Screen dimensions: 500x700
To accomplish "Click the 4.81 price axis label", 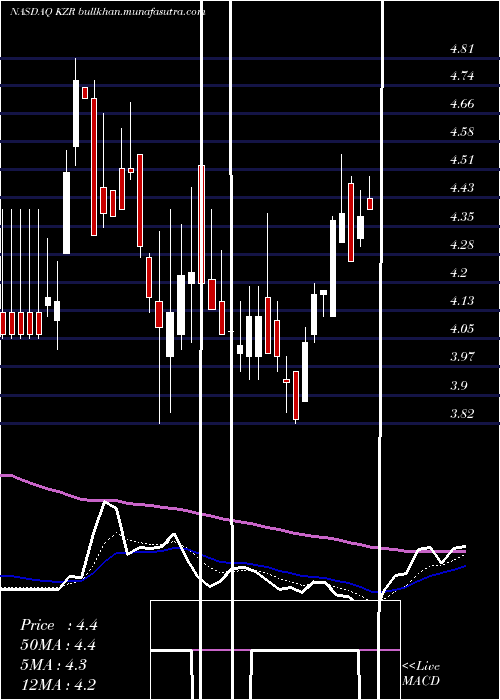I will pos(462,49).
